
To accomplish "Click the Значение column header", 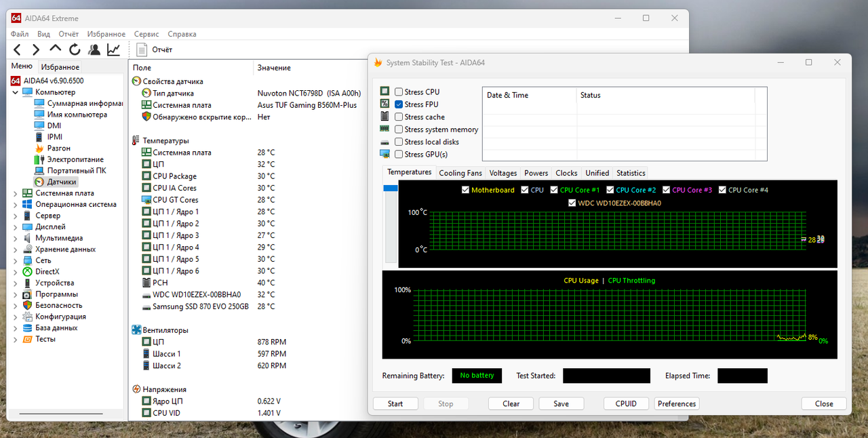I will click(274, 68).
